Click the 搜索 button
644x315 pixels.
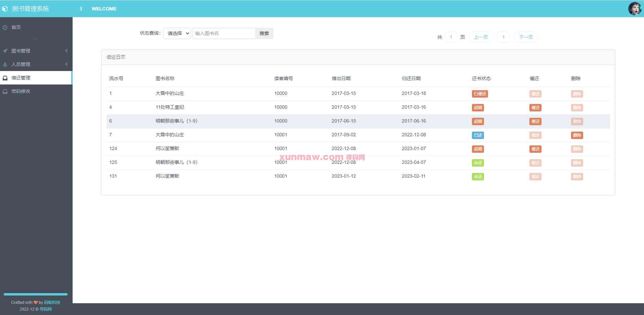[x=264, y=33]
